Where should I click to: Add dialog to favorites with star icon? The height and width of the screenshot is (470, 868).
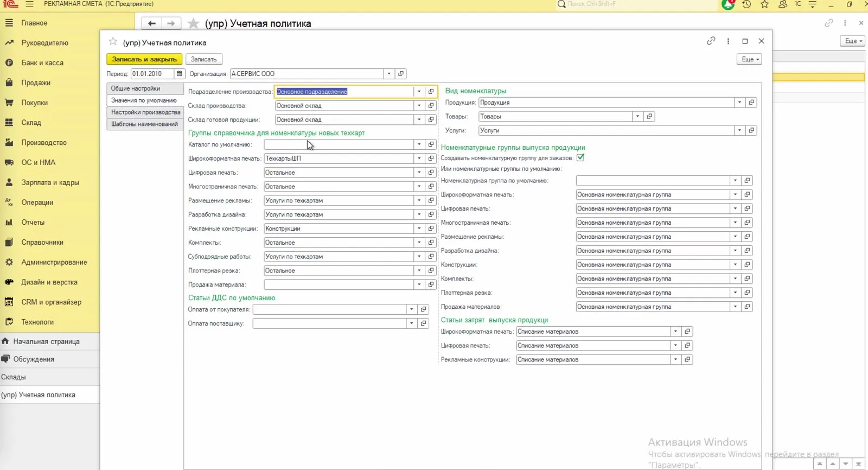[x=113, y=42]
